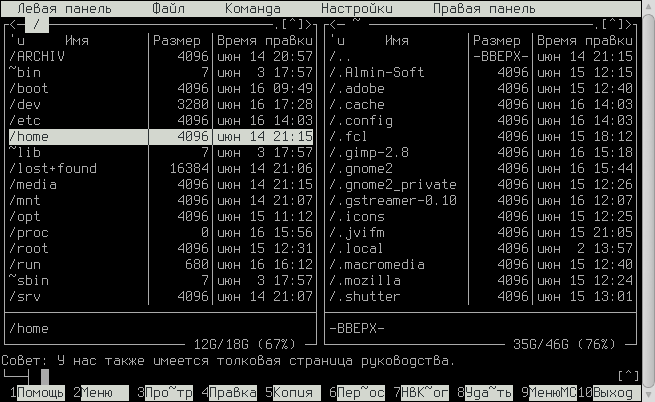Select the ~bin symlink entry

[161, 72]
